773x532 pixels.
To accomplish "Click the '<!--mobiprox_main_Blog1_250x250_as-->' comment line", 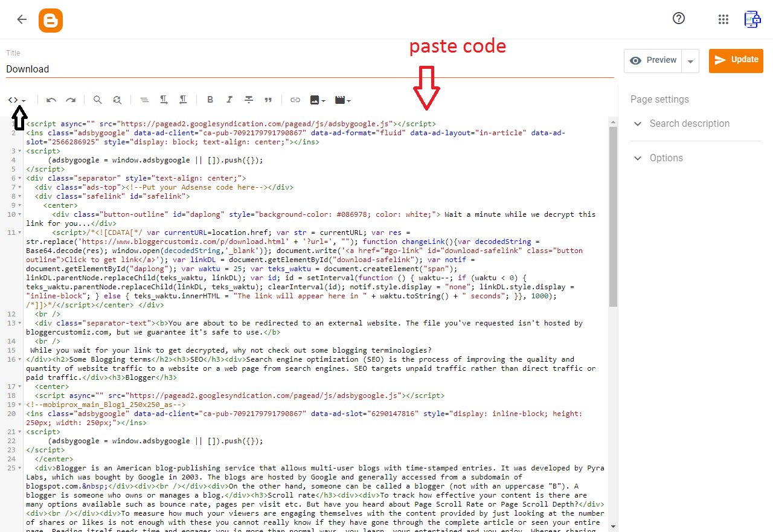I will [x=106, y=405].
